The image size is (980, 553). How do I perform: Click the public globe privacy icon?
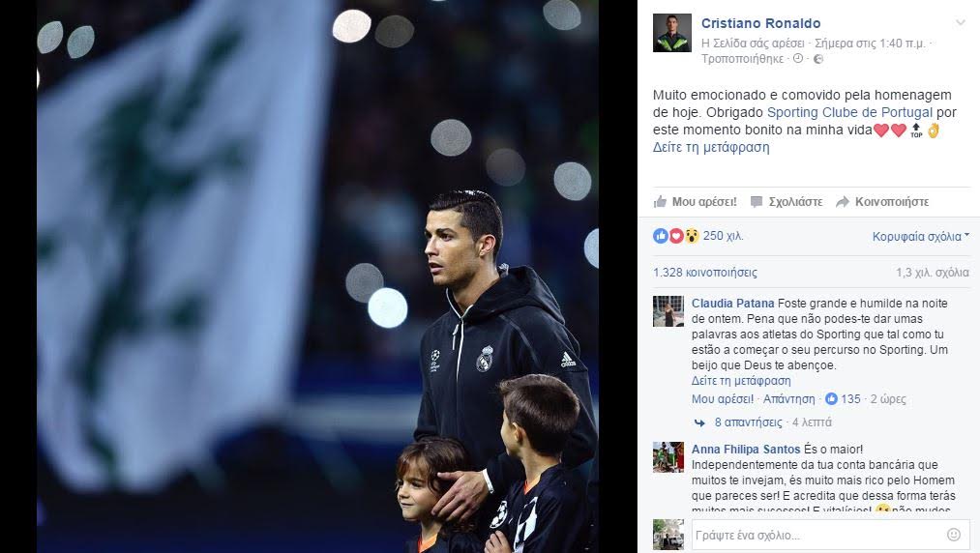pos(818,59)
